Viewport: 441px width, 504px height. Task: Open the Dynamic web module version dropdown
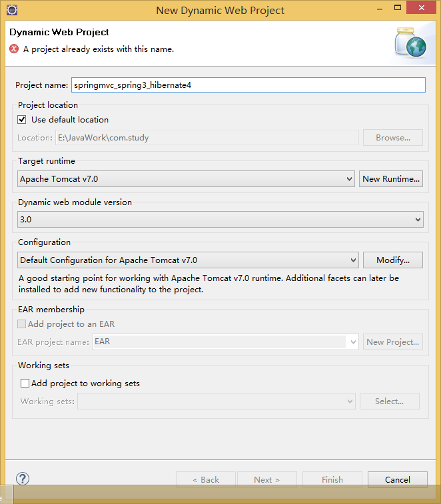418,219
